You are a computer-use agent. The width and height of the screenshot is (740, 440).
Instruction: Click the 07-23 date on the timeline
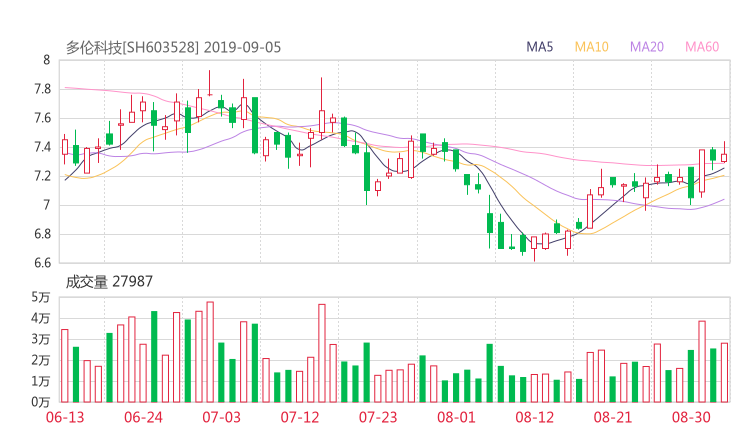tap(378, 416)
